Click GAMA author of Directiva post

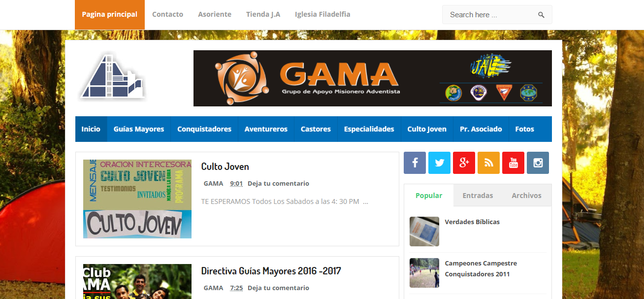point(214,288)
